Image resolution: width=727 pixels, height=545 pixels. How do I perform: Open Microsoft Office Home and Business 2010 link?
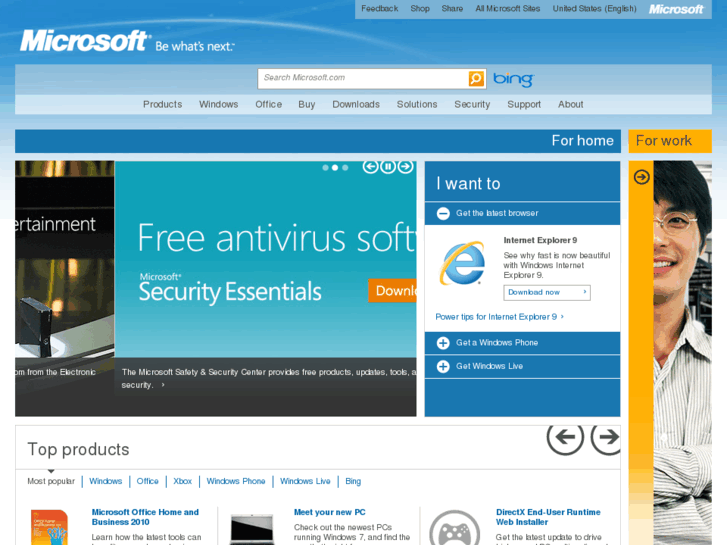145,517
